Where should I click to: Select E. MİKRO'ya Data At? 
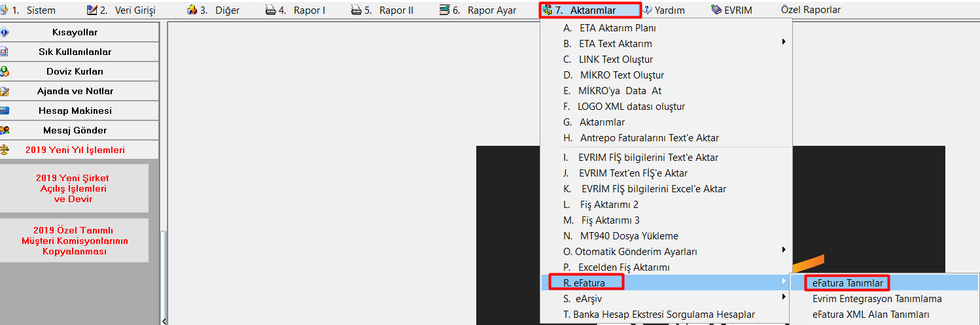[666, 91]
